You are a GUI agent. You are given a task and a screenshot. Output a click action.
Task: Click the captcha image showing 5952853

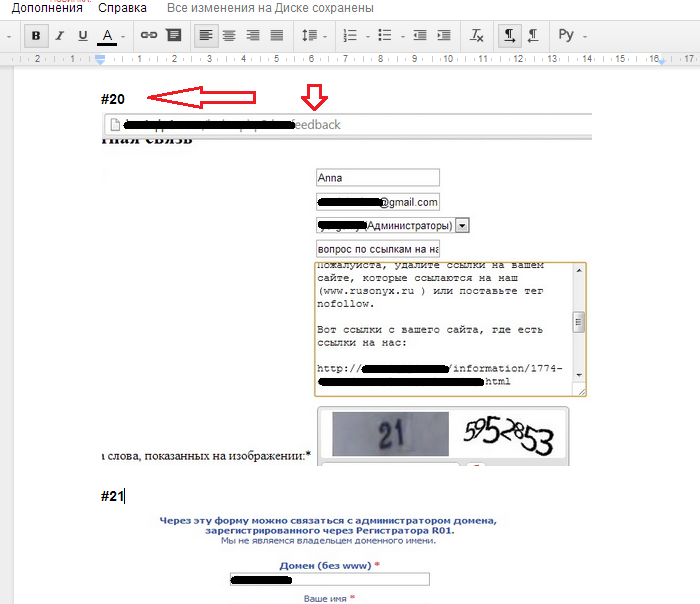click(x=508, y=435)
